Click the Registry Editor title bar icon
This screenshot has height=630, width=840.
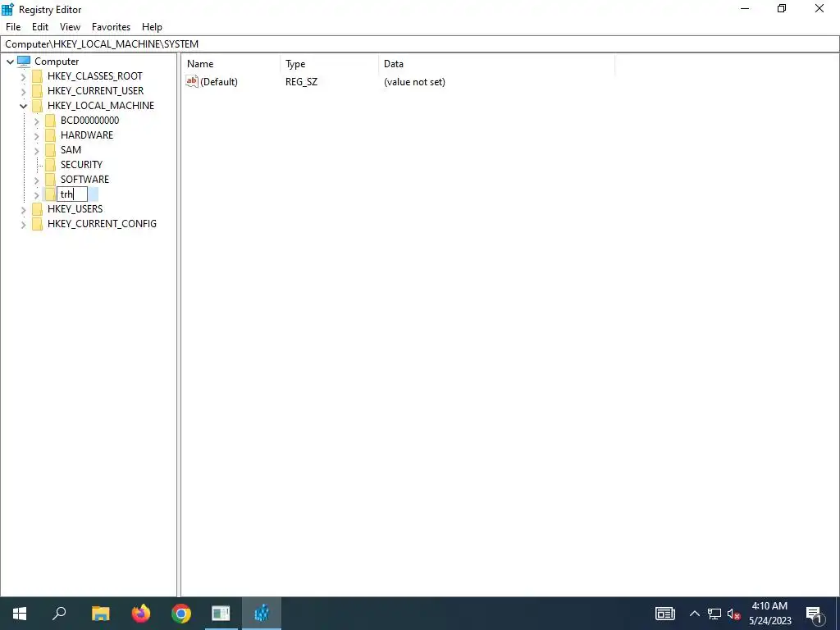click(8, 9)
